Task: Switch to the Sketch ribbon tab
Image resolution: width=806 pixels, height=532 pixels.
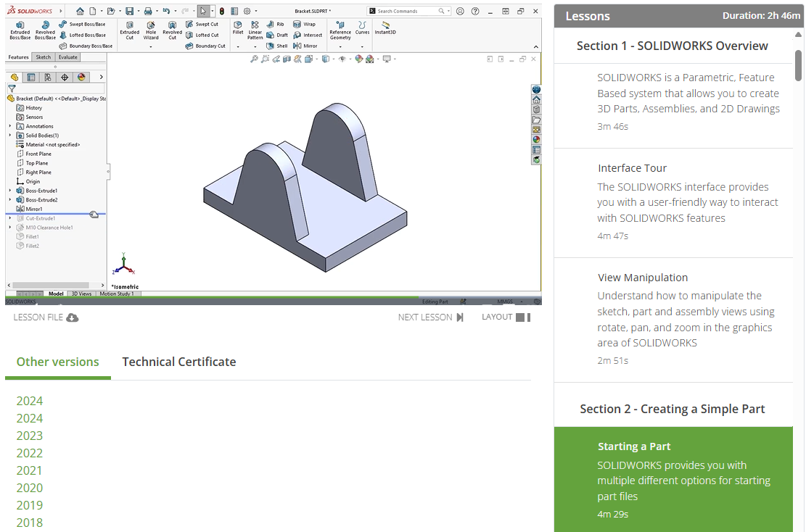Action: pos(44,57)
